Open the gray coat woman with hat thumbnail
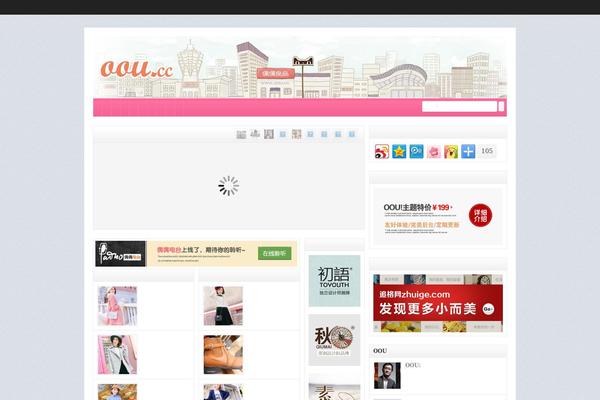Viewport: 600px width, 400px height. coord(117,355)
